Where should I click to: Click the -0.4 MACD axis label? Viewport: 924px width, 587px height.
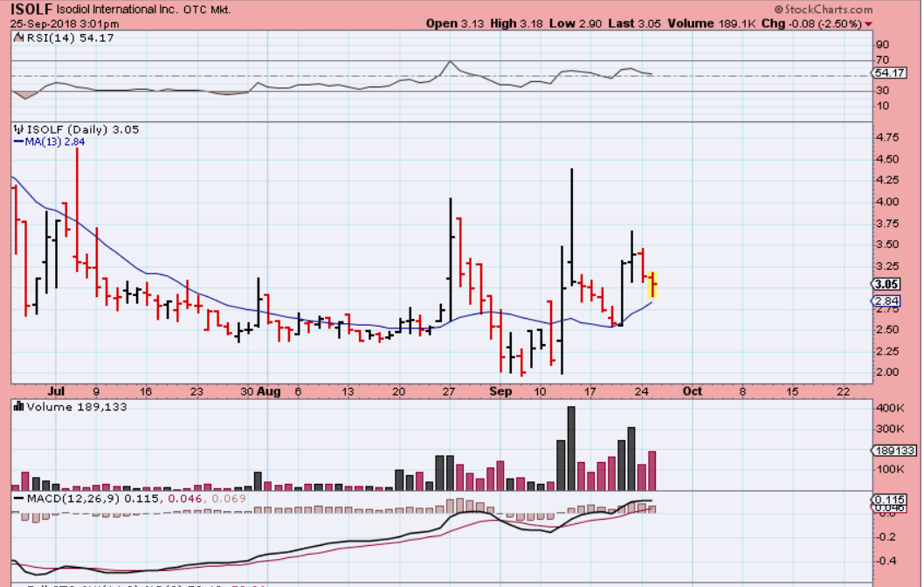(886, 561)
